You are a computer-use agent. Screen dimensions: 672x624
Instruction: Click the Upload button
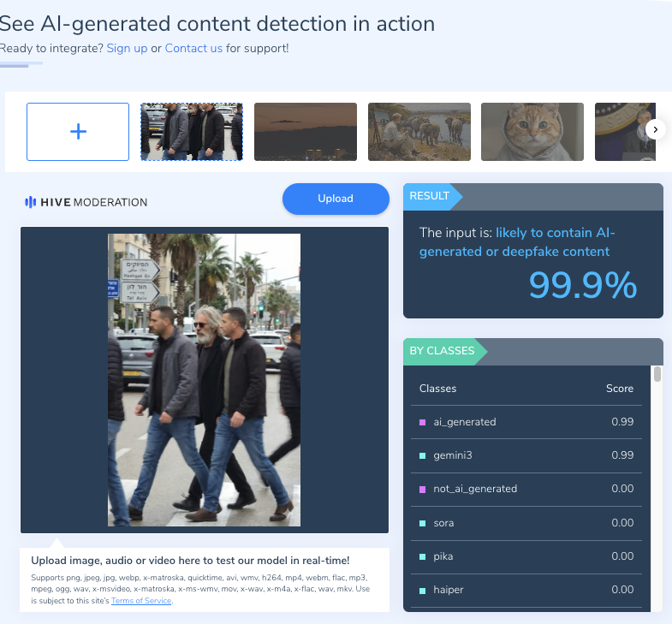[x=336, y=199]
